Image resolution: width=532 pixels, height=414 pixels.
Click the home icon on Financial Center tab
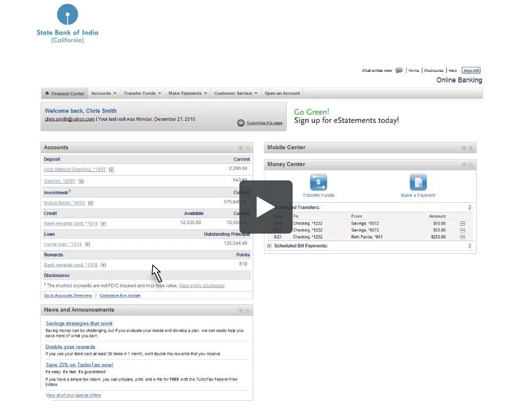47,93
